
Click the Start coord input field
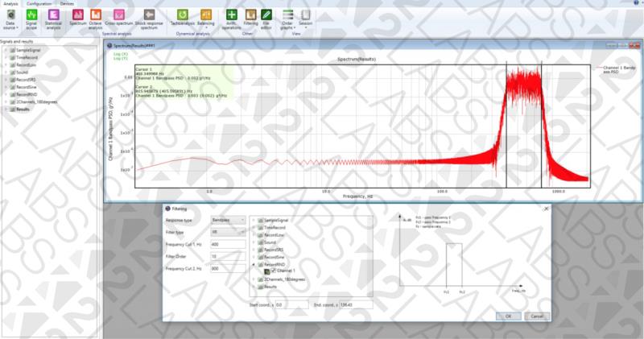291,305
